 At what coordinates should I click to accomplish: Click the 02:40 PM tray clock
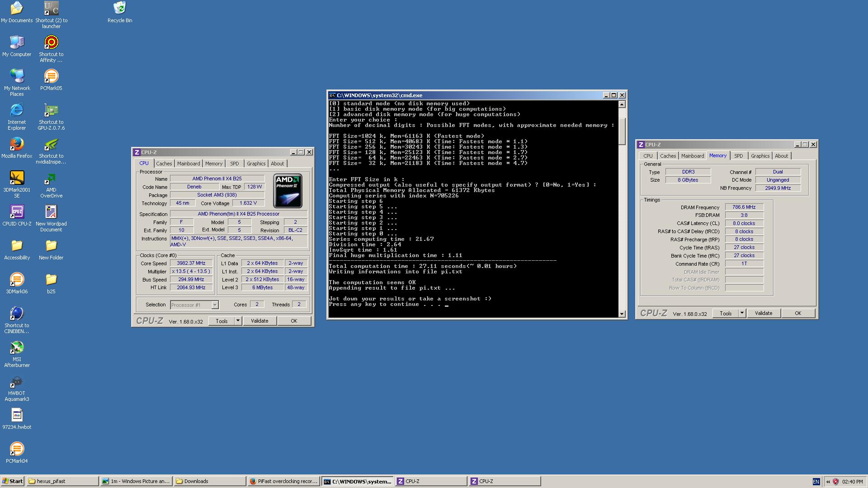[x=853, y=482]
